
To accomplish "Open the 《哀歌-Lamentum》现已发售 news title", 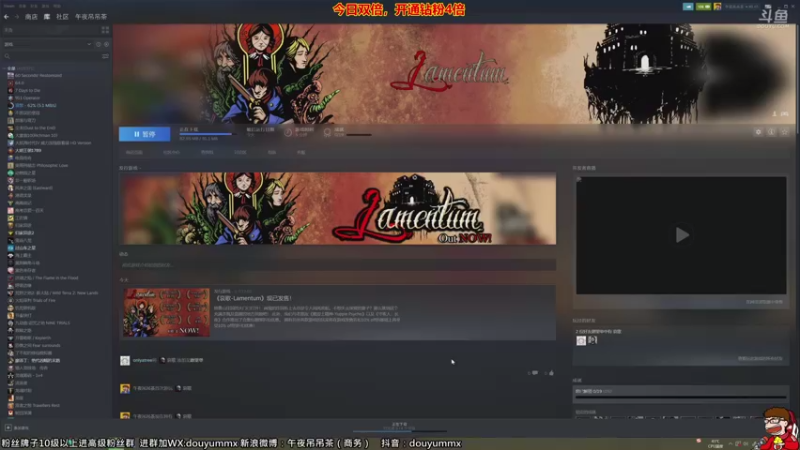I will click(254, 298).
